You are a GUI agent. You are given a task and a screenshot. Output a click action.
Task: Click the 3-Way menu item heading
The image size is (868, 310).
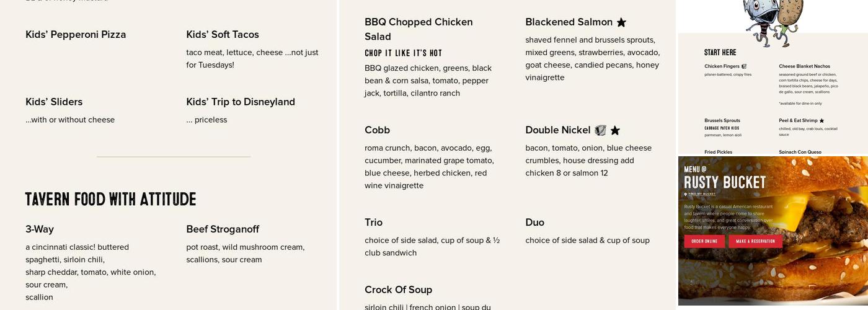40,229
